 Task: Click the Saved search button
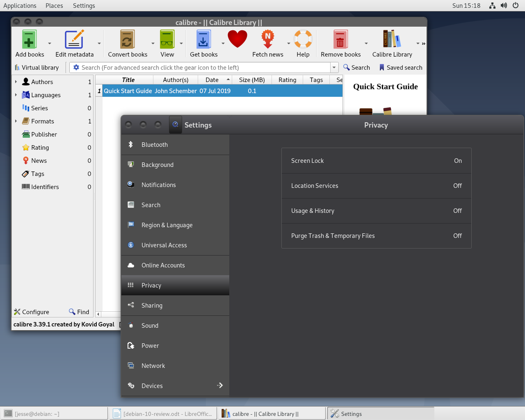[x=401, y=67]
